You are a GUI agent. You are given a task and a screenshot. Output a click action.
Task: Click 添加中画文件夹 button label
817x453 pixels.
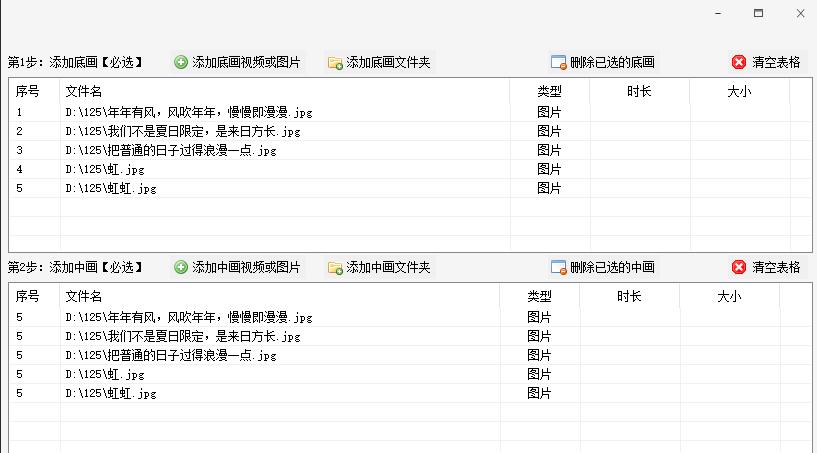coord(388,267)
